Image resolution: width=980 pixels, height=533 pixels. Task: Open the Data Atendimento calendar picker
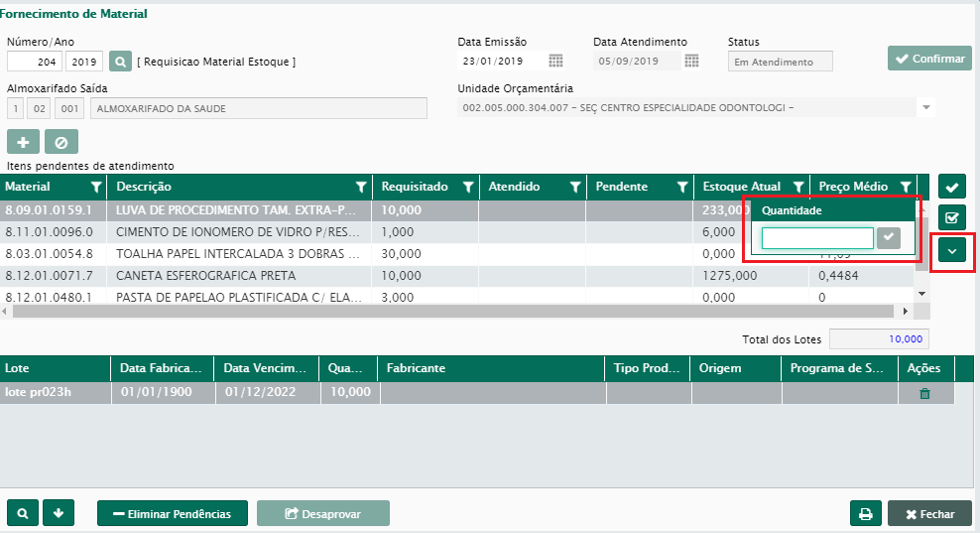coord(691,61)
